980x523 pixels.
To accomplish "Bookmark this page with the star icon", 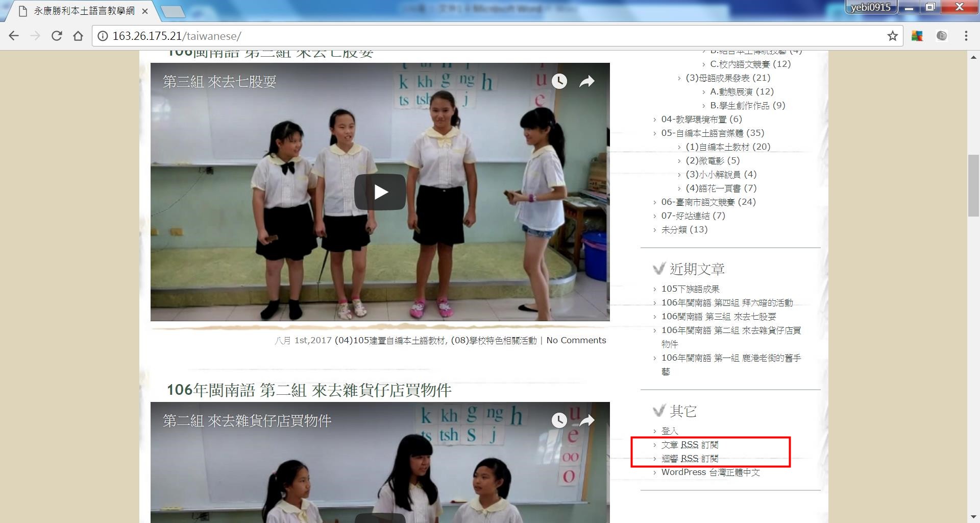I will [892, 36].
